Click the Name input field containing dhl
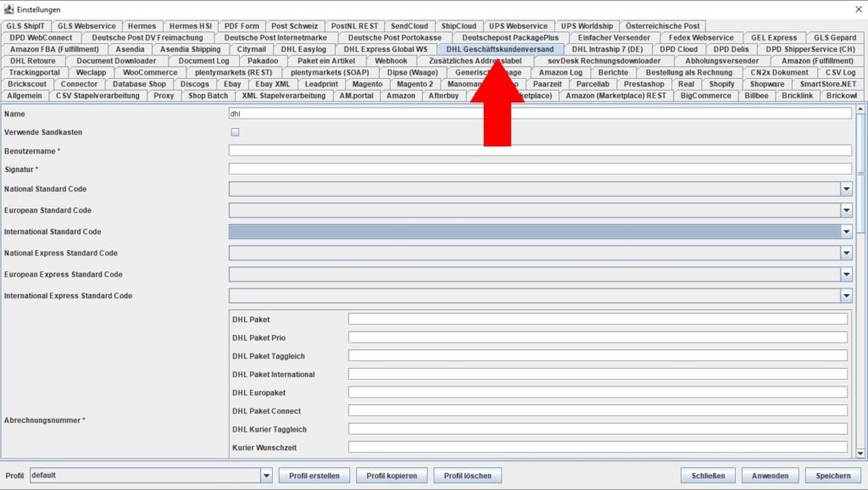The image size is (868, 490). [540, 114]
